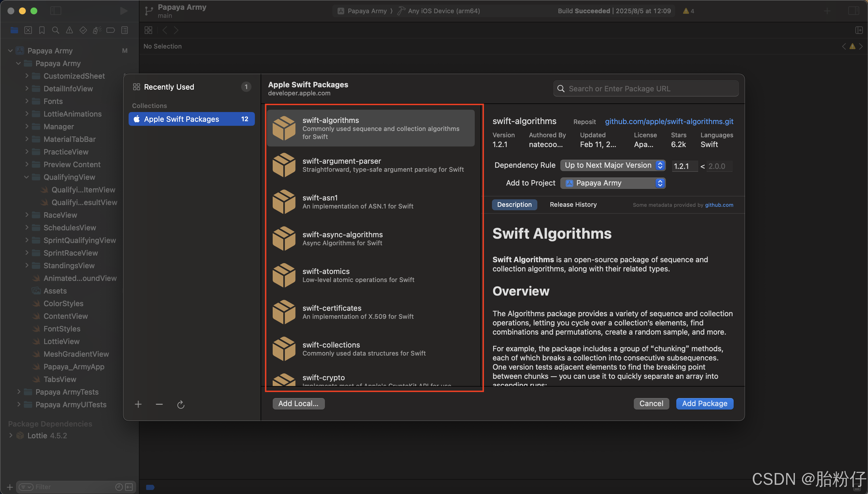Switch to the Release History tab
Screen dimensions: 868x494
[573, 204]
